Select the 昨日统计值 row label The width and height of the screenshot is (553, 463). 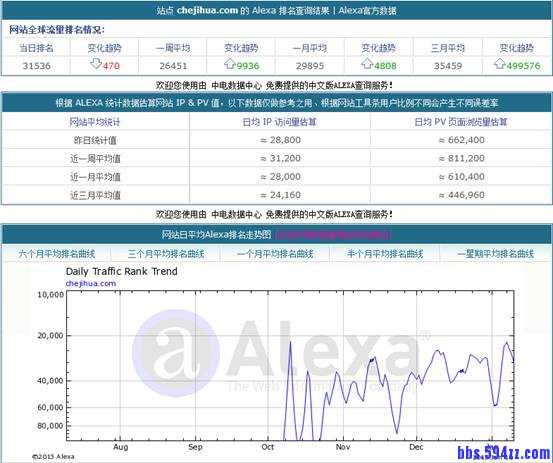pos(95,140)
